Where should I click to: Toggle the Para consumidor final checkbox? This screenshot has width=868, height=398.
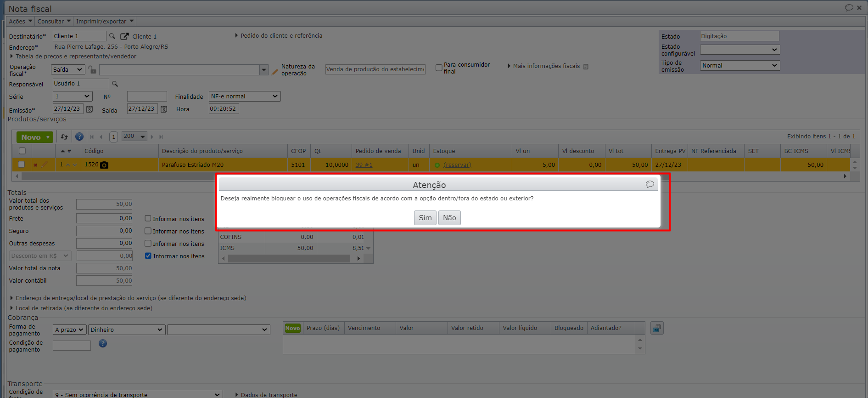pyautogui.click(x=439, y=68)
